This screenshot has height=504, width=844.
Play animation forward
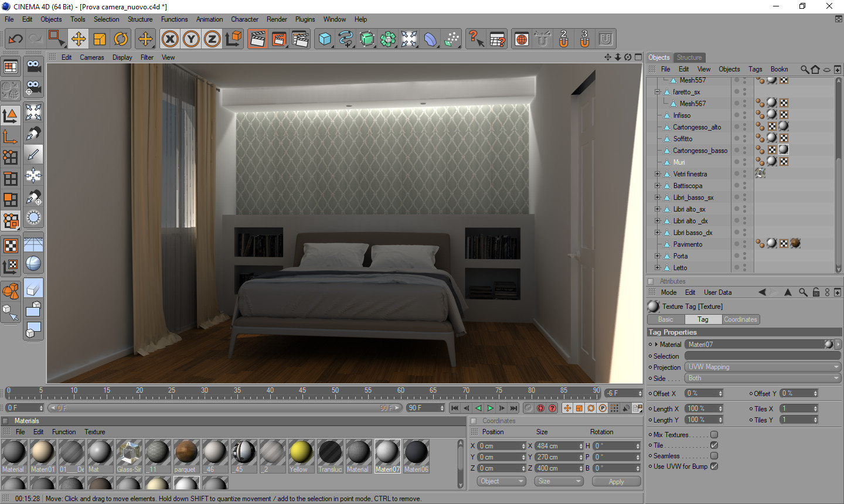[x=490, y=408]
